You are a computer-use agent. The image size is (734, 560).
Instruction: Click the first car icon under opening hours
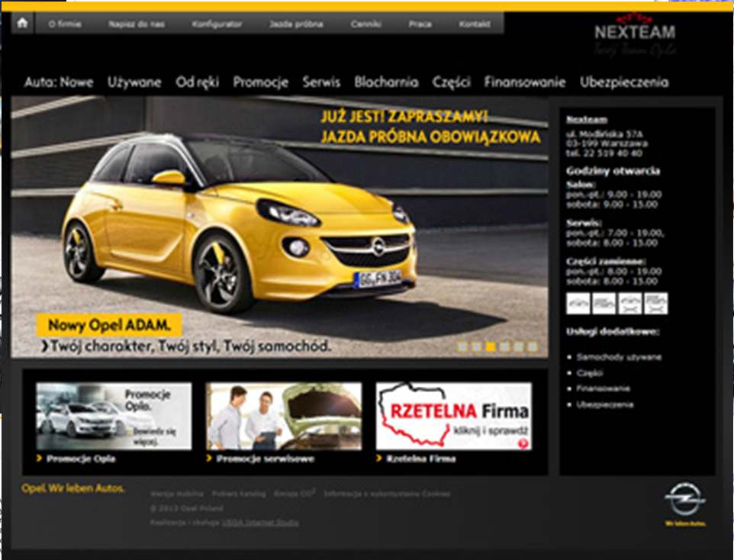click(x=578, y=304)
